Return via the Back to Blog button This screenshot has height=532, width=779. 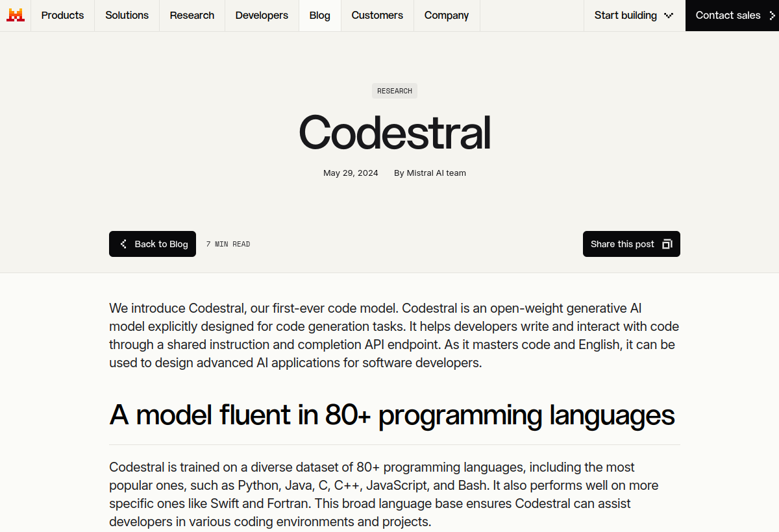tap(153, 244)
